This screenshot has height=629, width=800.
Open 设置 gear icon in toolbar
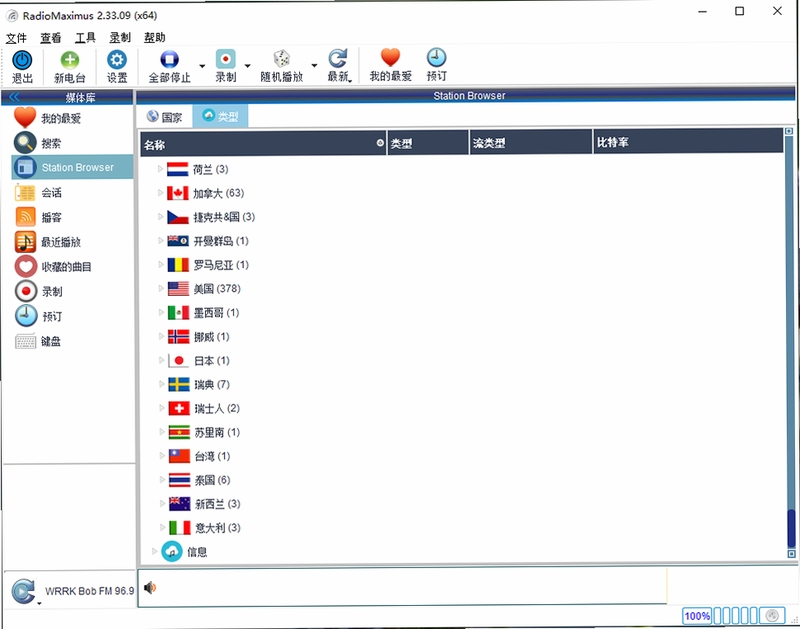pyautogui.click(x=117, y=60)
